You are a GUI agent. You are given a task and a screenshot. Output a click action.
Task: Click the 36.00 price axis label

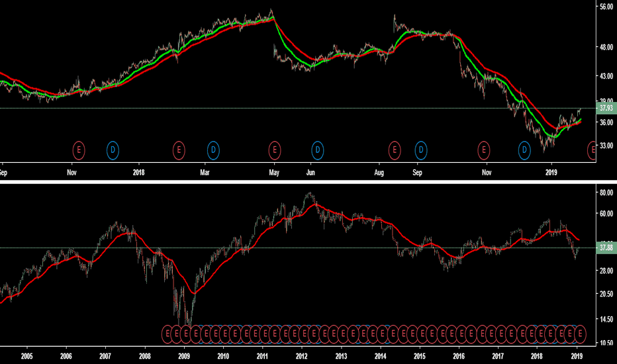[606, 122]
